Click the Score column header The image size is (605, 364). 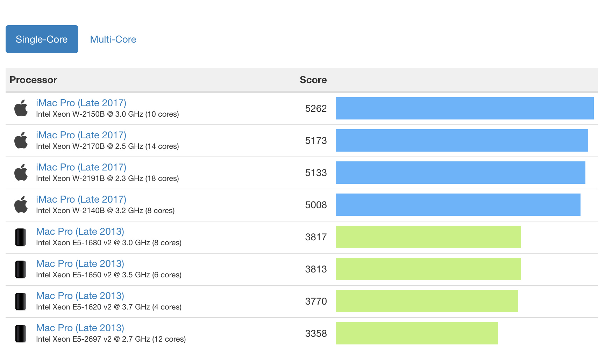coord(313,80)
